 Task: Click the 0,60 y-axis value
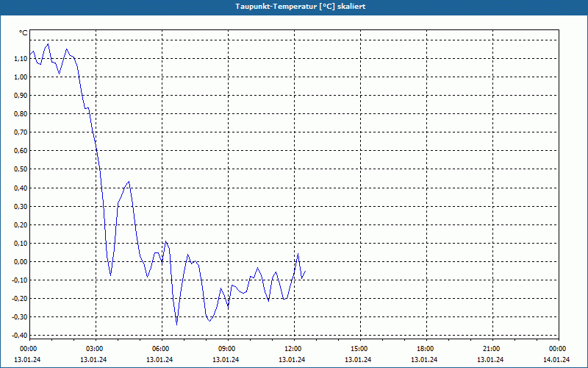[x=21, y=151]
